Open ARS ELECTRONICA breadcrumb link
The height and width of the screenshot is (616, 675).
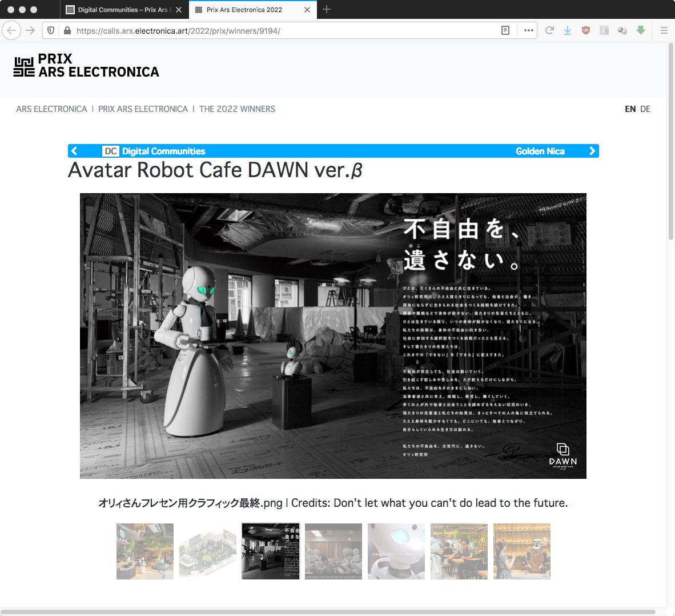click(x=51, y=109)
